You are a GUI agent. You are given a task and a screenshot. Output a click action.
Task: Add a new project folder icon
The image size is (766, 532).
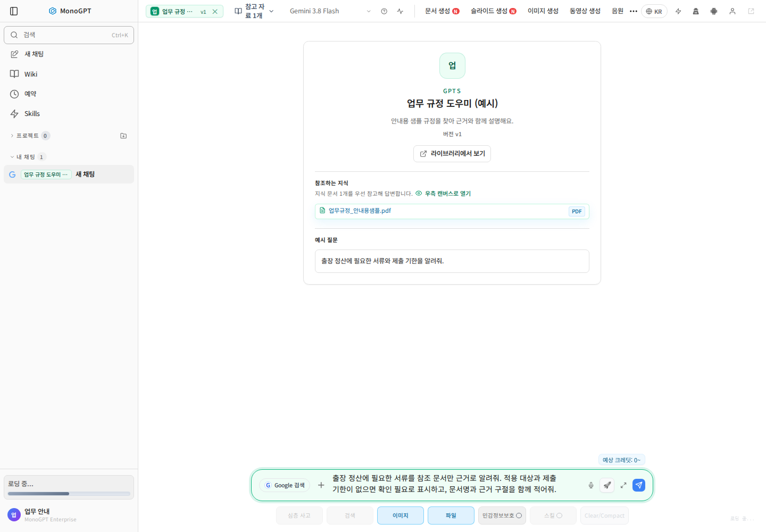pyautogui.click(x=123, y=136)
